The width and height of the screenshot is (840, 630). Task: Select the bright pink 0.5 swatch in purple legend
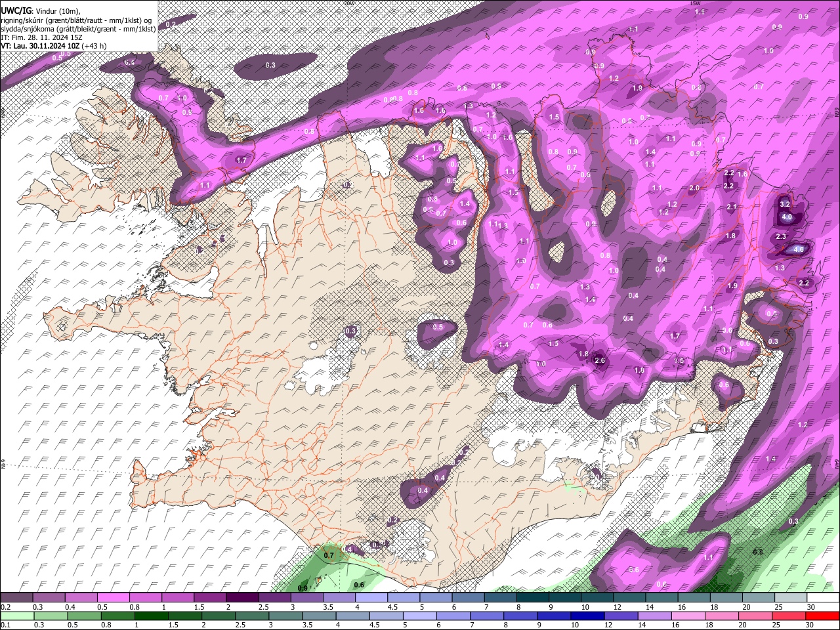coord(114,598)
